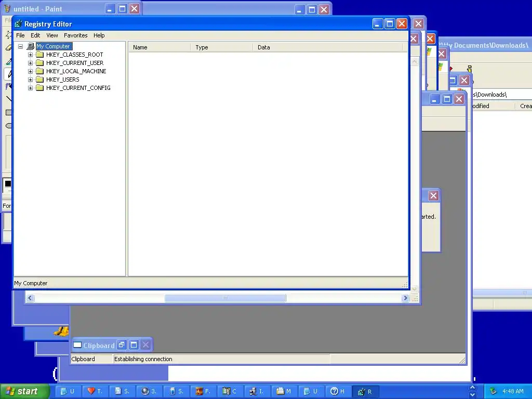
Task: Click 'Establishing connection' status text
Action: 143,359
